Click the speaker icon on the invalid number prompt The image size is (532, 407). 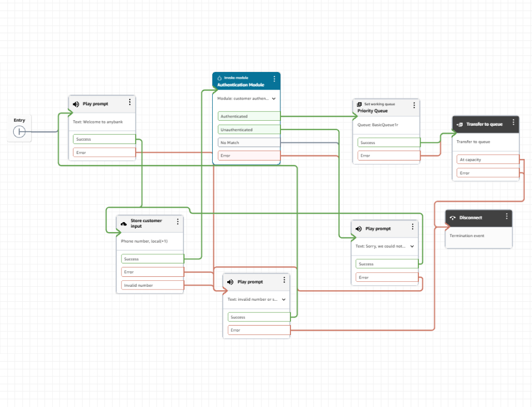tap(229, 281)
